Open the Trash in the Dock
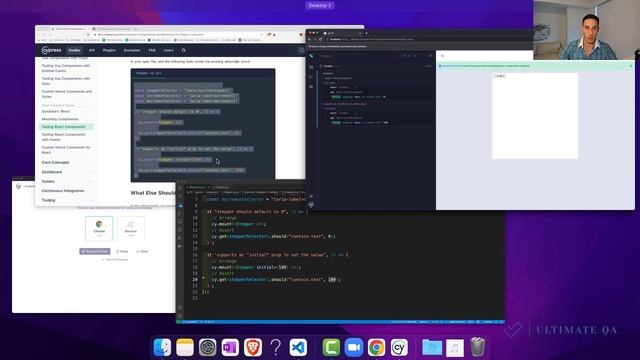This screenshot has height=360, width=640. (478, 347)
